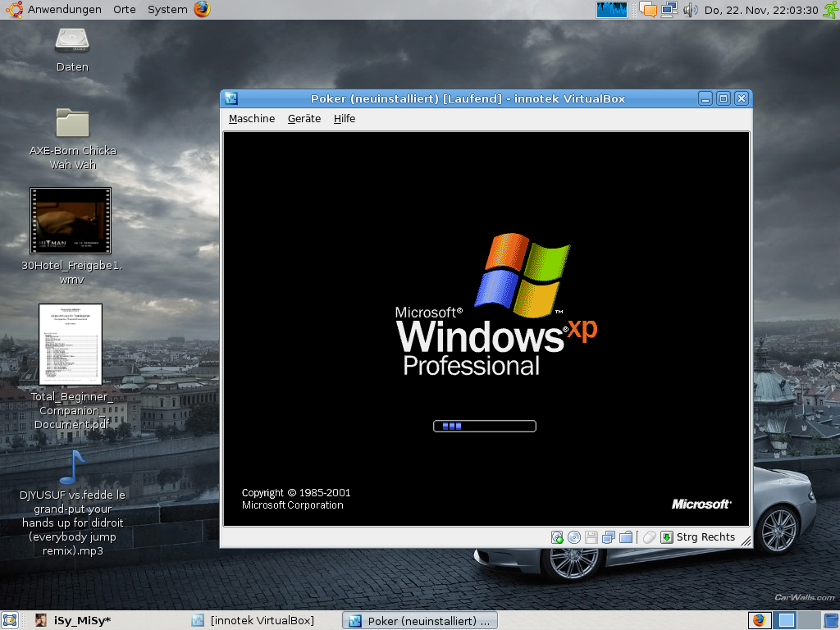Viewport: 840px width, 630px height.
Task: Open the system monitor graph applet
Action: click(611, 10)
